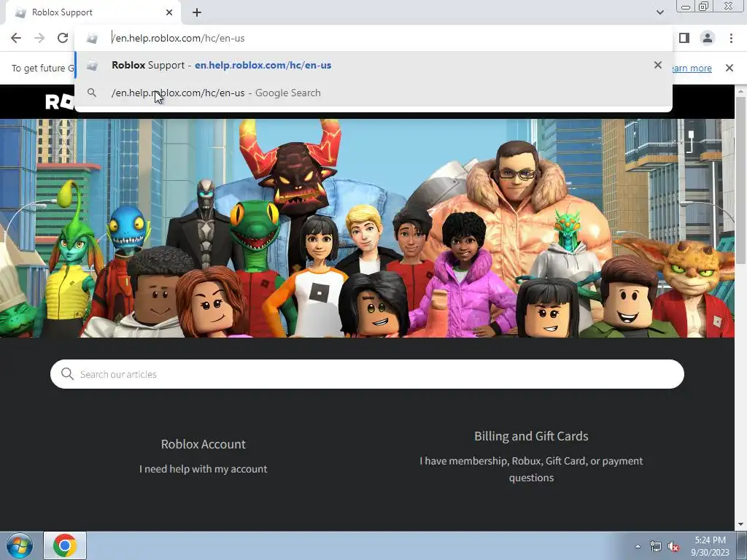Open the tab search dropdown chevron
The width and height of the screenshot is (747, 560).
point(659,12)
